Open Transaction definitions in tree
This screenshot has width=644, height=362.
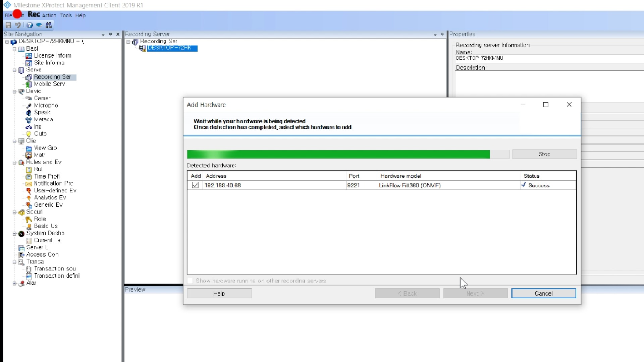57,276
